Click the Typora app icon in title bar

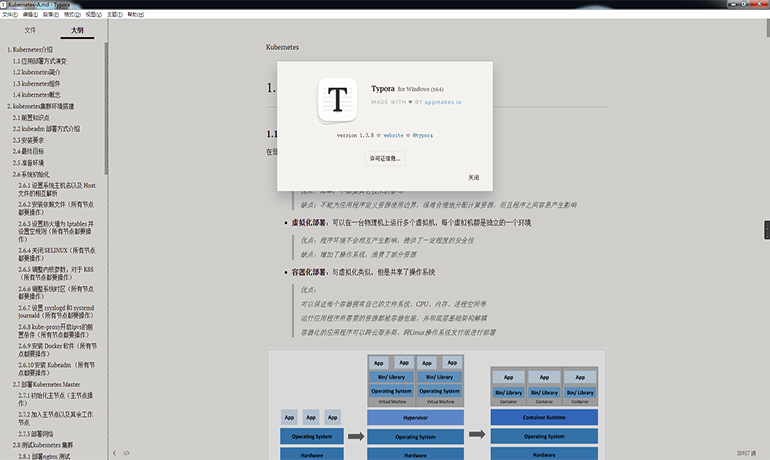(x=3, y=4)
